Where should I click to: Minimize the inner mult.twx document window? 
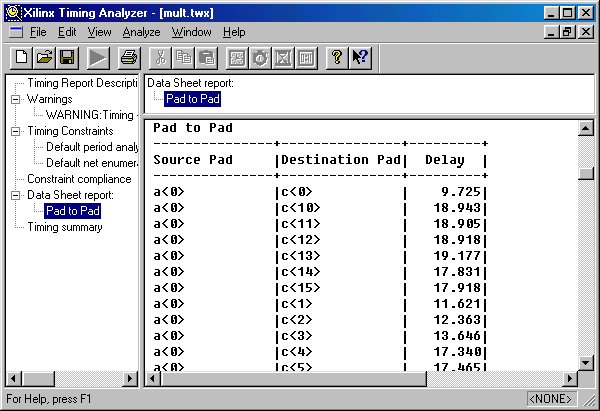click(x=551, y=32)
